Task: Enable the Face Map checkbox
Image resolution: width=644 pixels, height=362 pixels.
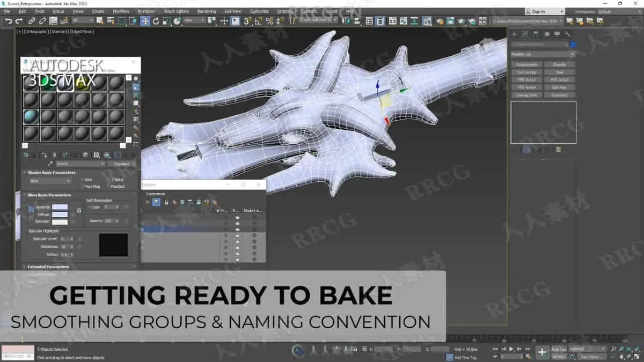Action: [83, 186]
